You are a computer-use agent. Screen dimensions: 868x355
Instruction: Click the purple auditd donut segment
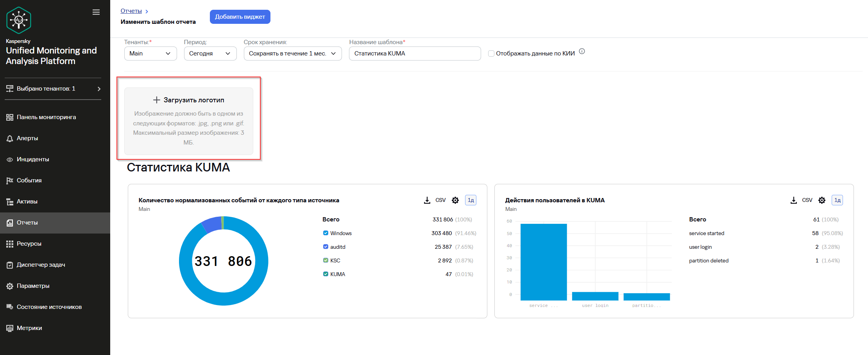[212, 225]
